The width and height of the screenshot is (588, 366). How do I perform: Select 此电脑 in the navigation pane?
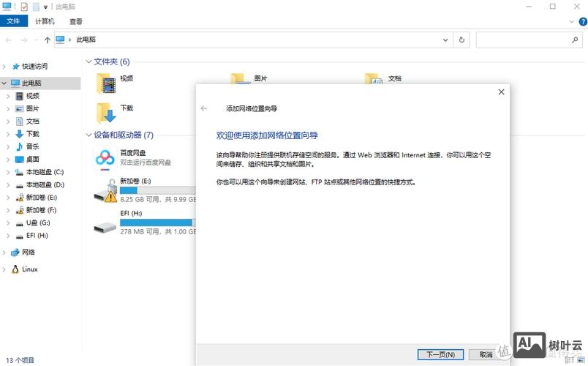point(31,83)
